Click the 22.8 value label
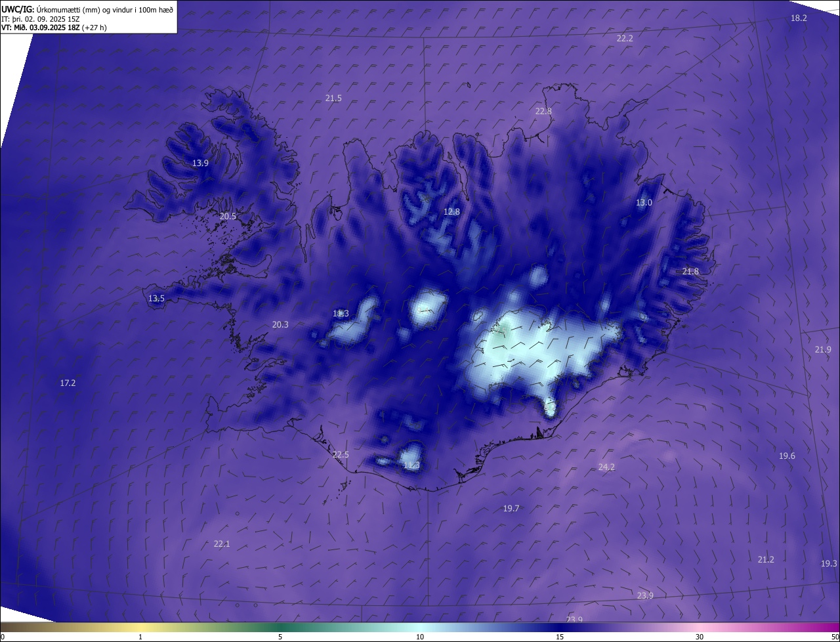Screen dimensions: 840x642 click(x=543, y=112)
